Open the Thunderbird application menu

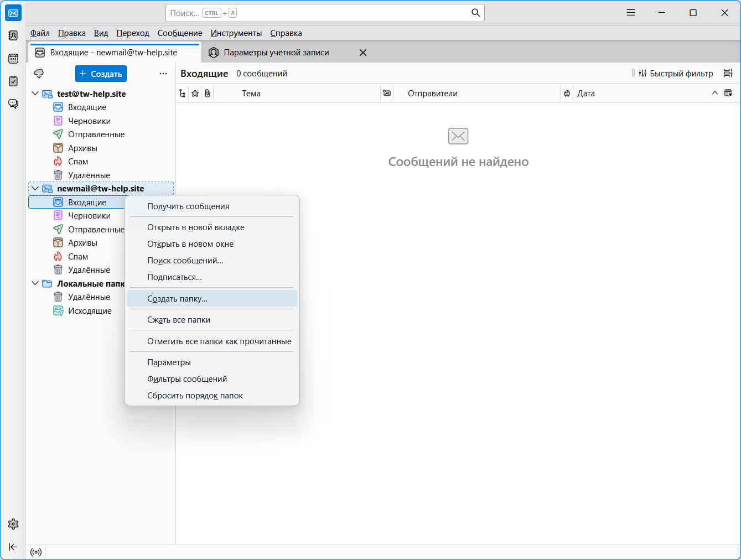(631, 13)
